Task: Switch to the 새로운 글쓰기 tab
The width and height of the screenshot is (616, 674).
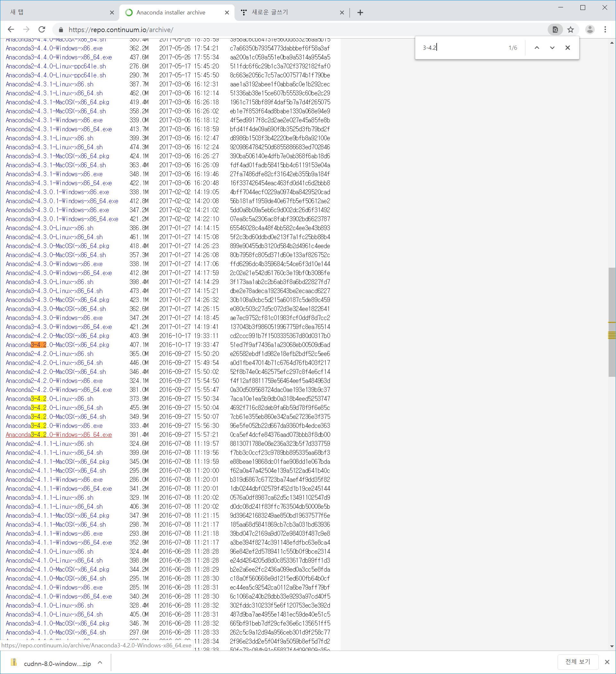Action: (x=287, y=13)
